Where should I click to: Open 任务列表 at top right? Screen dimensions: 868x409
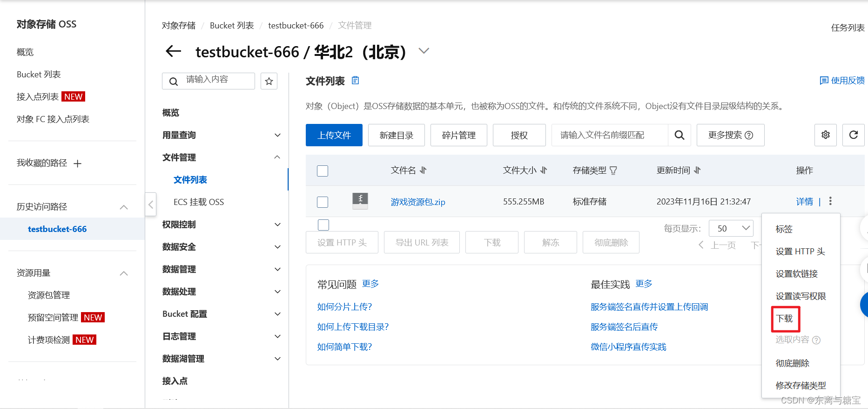848,28
